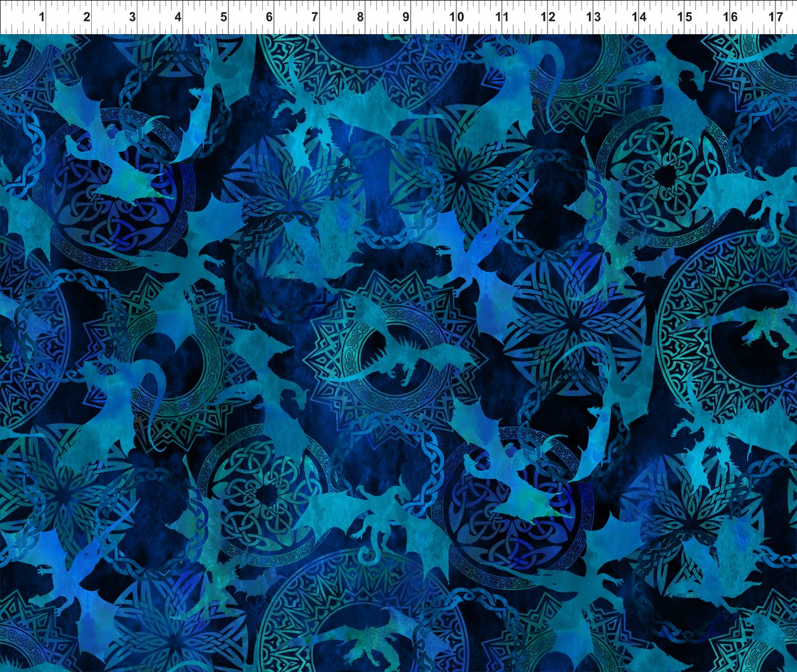Select the 2-inch mark on the ruler

tap(87, 17)
